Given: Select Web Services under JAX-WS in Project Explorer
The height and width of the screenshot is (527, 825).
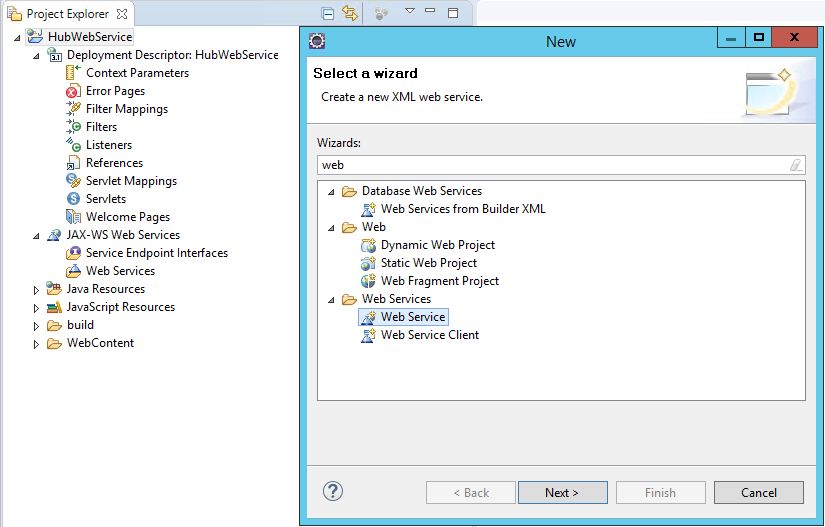Looking at the screenshot, I should [x=120, y=271].
